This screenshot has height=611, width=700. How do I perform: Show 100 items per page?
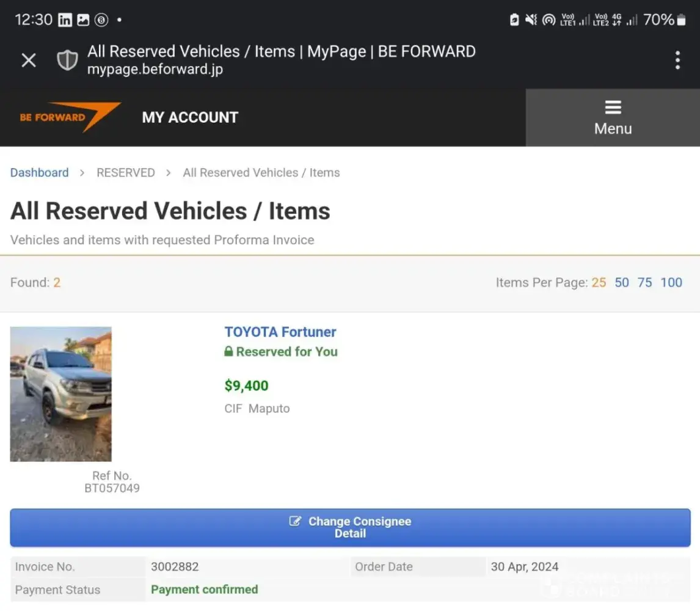[x=671, y=282]
